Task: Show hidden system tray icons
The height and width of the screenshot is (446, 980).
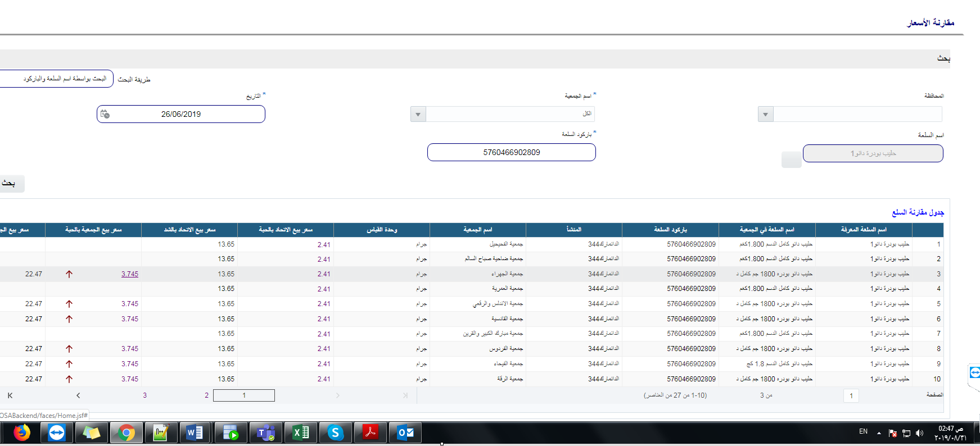Action: coord(879,433)
